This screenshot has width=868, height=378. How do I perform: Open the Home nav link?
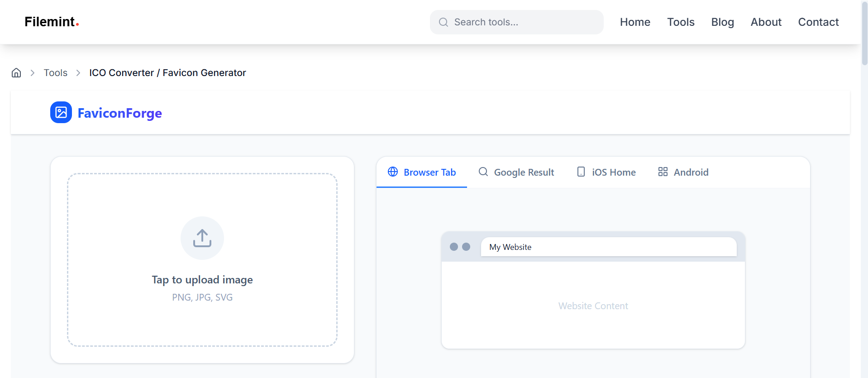click(x=635, y=22)
